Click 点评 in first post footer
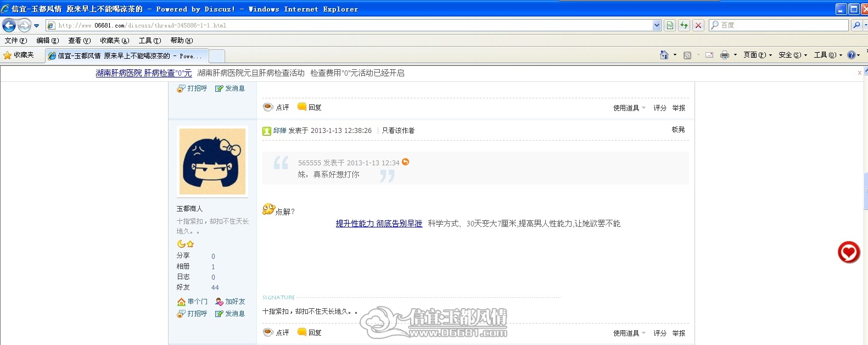 tap(276, 107)
